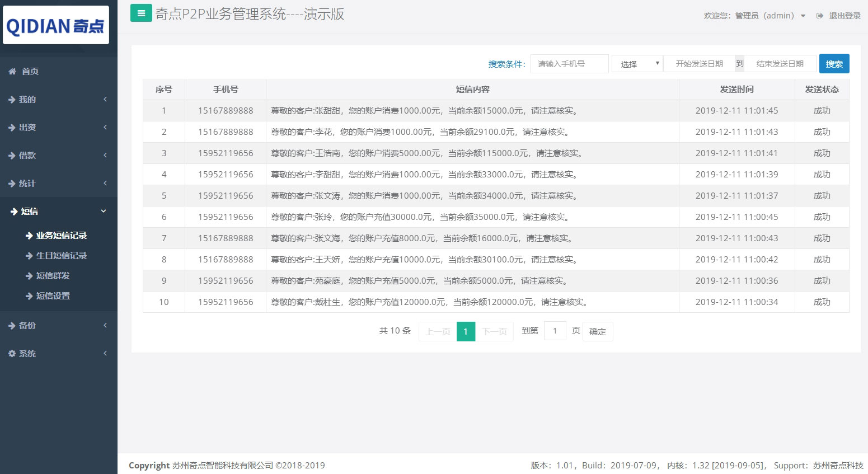The height and width of the screenshot is (474, 868).
Task: Select the 短信群发 menu entry
Action: pos(53,275)
